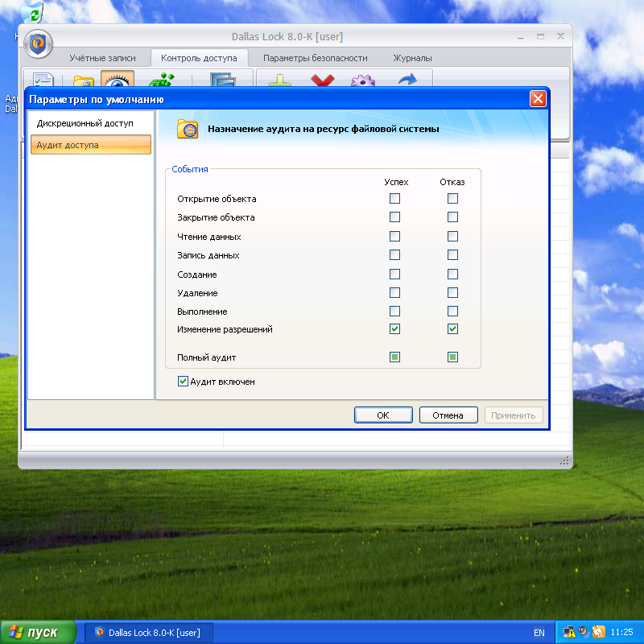Enable Отказ for Открытие объекта
The image size is (644, 644).
coord(452,199)
